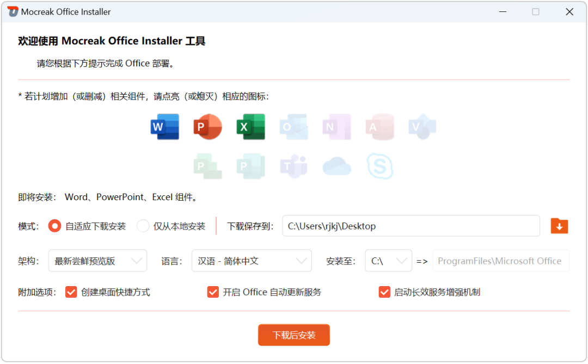This screenshot has width=588, height=364.
Task: Light up the Access database icon
Action: coord(379,127)
